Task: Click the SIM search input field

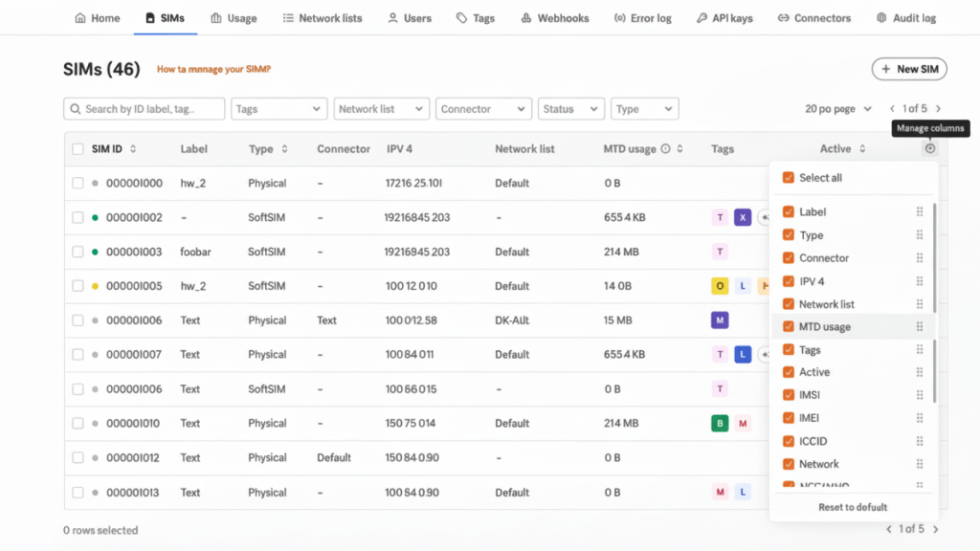Action: 145,109
